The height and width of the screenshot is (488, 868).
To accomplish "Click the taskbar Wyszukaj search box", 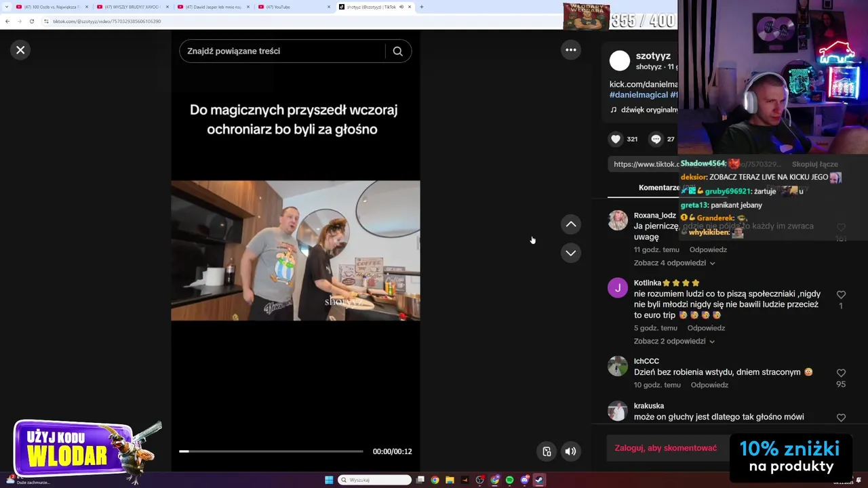I will click(375, 480).
